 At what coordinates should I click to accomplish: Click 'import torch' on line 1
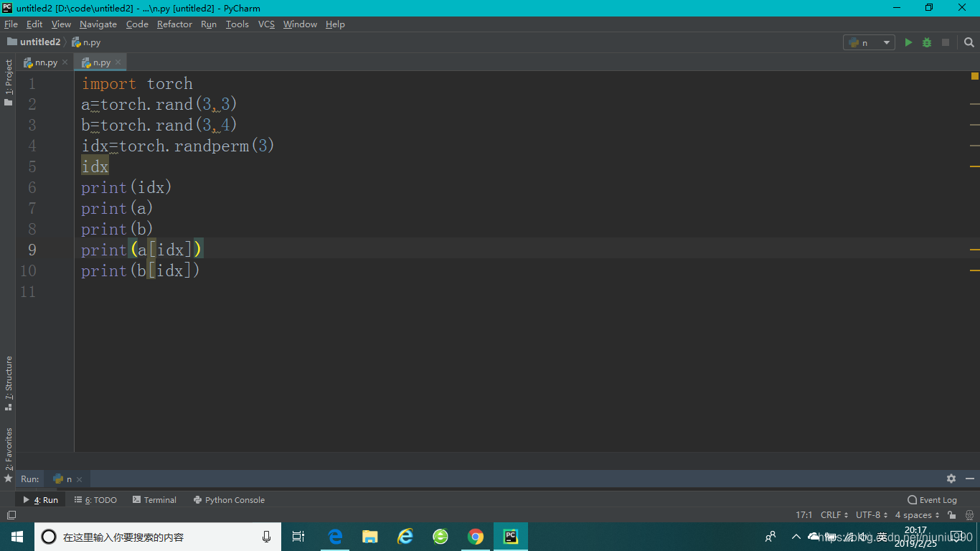click(137, 83)
